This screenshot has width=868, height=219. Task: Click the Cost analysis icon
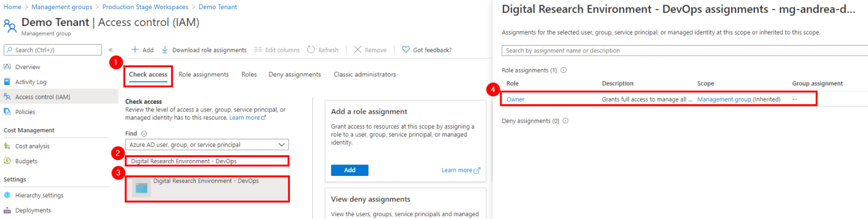point(7,146)
